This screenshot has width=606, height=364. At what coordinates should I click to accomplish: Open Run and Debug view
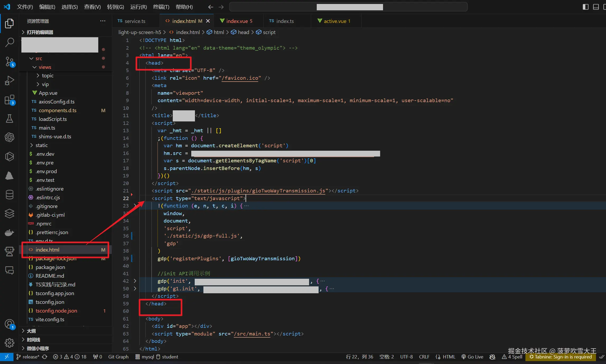(10, 81)
